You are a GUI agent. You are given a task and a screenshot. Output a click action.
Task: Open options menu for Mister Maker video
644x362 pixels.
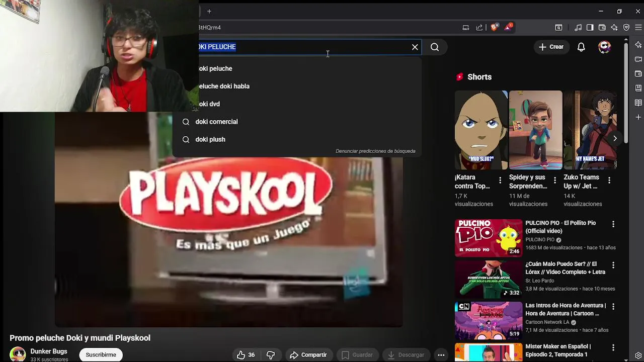(x=613, y=347)
